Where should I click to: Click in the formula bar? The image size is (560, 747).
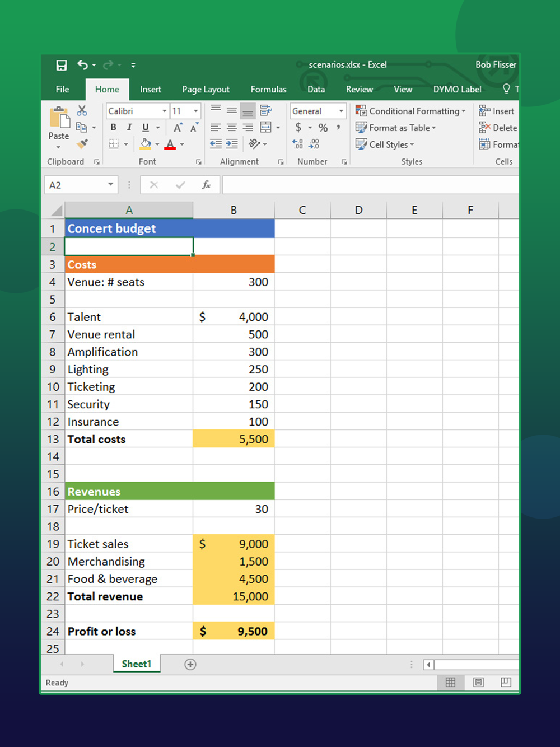tap(371, 185)
